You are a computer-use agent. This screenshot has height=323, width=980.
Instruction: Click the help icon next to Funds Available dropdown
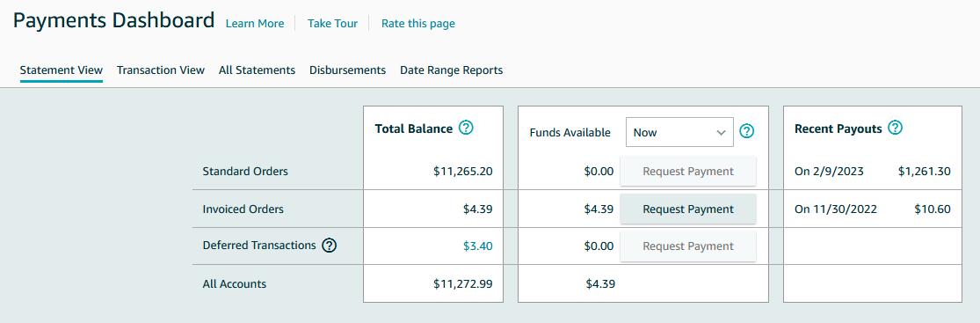click(747, 131)
